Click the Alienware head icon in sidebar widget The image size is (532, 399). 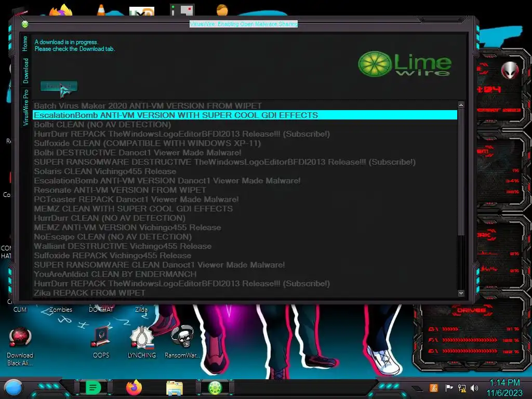click(510, 70)
